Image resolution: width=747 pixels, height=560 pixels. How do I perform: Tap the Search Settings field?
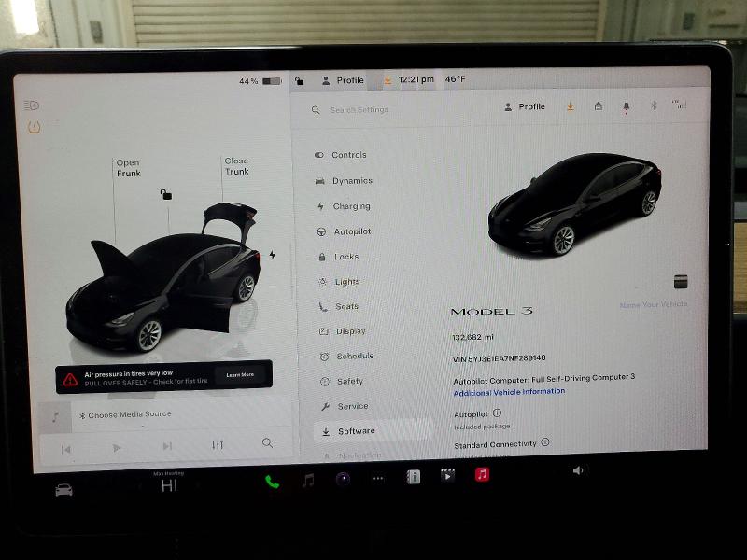click(x=359, y=110)
